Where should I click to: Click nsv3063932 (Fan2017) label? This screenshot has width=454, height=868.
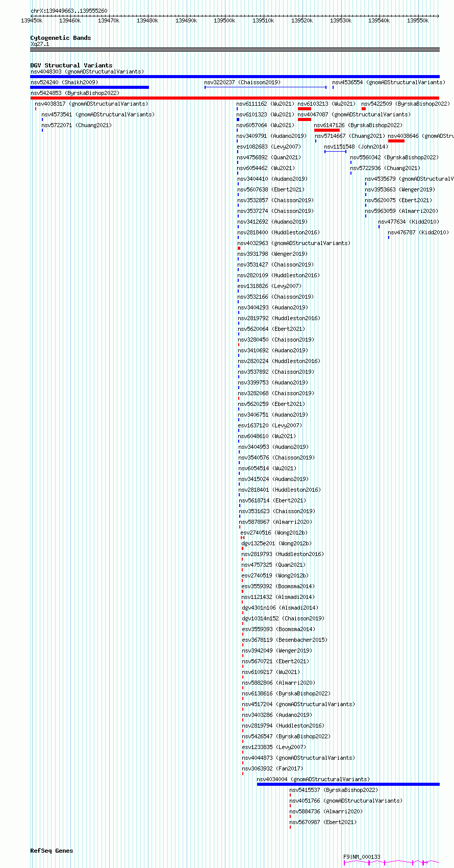272,768
